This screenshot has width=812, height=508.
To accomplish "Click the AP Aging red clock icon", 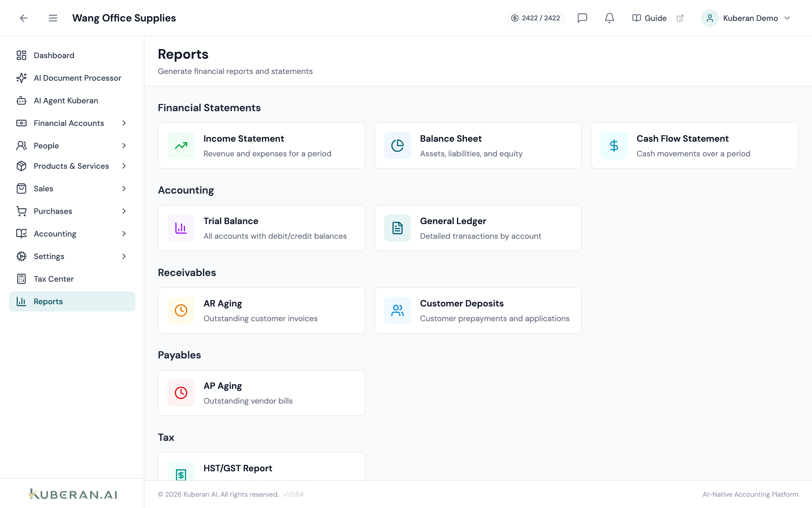I will (181, 393).
